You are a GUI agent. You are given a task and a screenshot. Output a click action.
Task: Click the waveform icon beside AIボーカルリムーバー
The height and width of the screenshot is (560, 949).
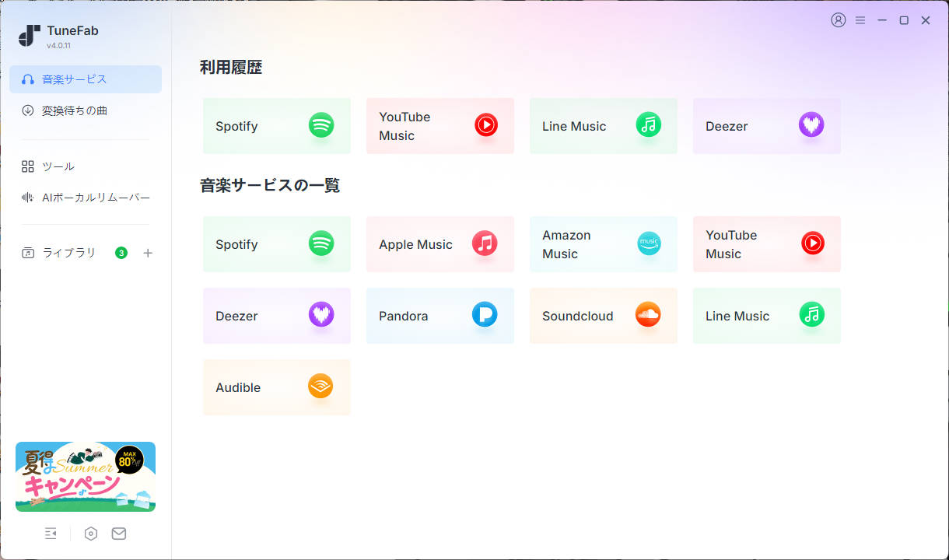(x=28, y=198)
